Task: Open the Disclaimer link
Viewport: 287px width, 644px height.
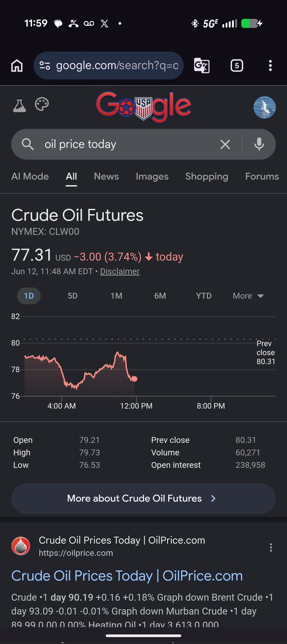Action: tap(120, 272)
